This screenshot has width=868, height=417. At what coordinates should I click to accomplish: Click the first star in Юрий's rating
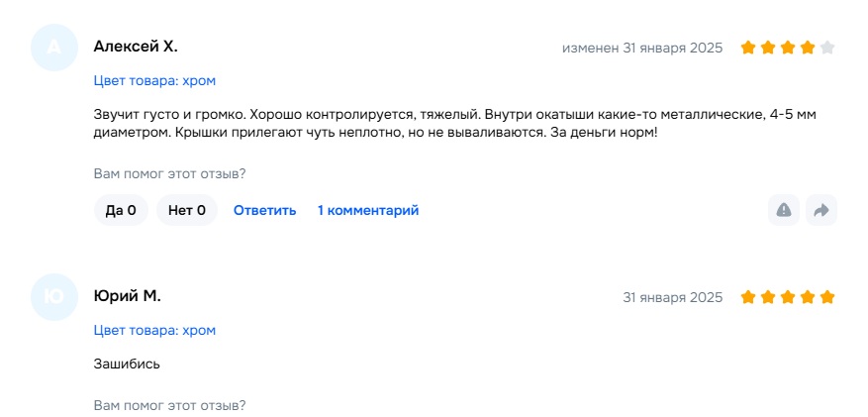tap(748, 297)
